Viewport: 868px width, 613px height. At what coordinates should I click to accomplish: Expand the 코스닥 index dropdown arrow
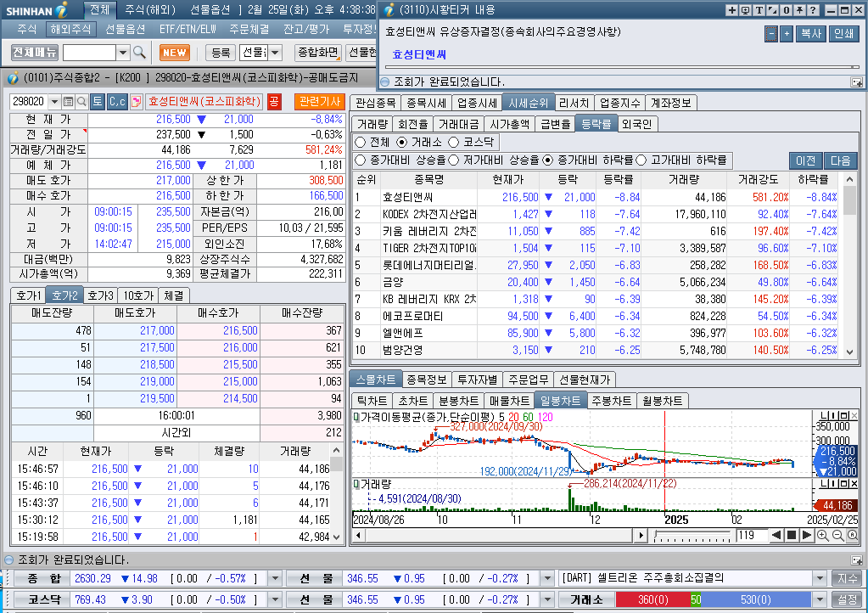pyautogui.click(x=275, y=599)
